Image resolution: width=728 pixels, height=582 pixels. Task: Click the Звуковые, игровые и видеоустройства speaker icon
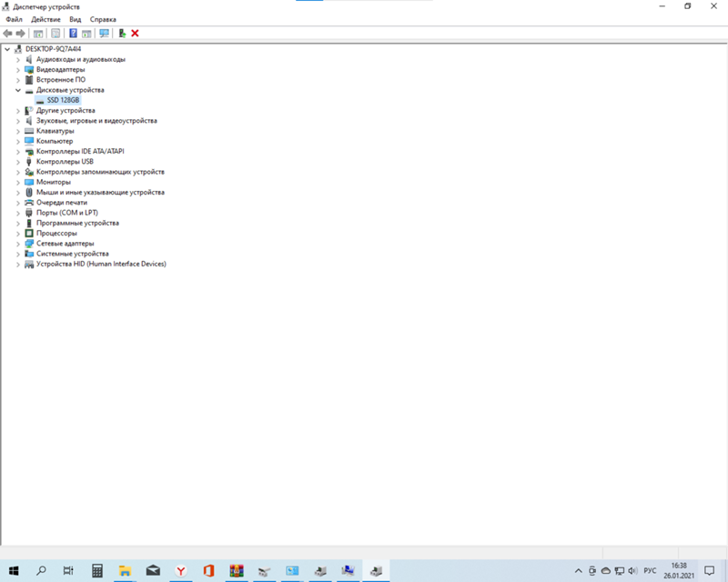click(x=29, y=121)
